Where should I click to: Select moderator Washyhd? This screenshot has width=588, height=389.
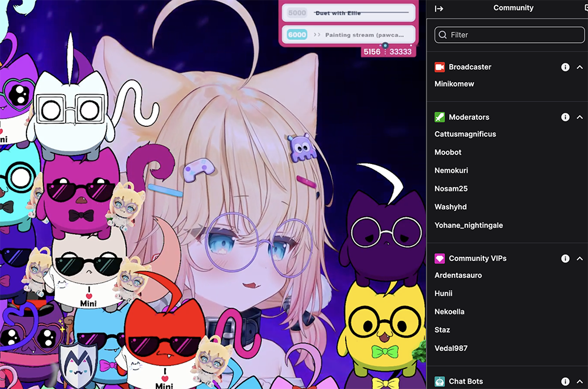click(450, 207)
